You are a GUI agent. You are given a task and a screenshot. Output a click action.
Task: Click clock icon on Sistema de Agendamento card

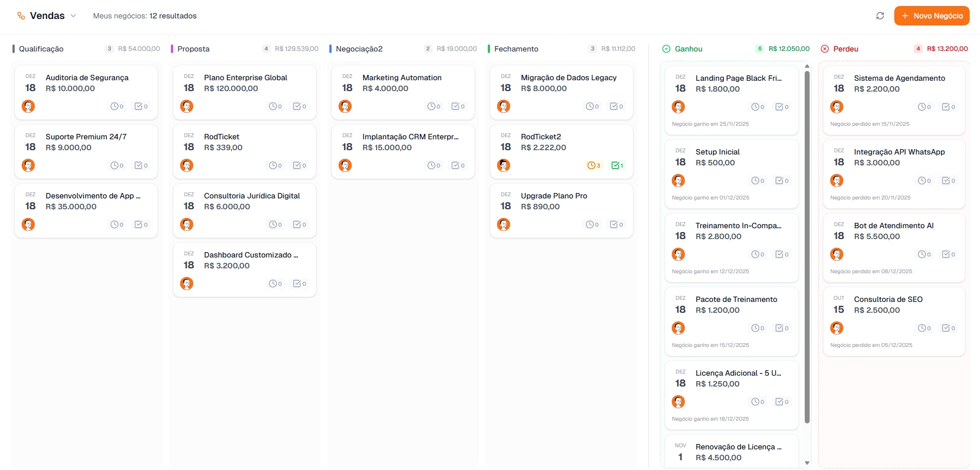pyautogui.click(x=921, y=107)
